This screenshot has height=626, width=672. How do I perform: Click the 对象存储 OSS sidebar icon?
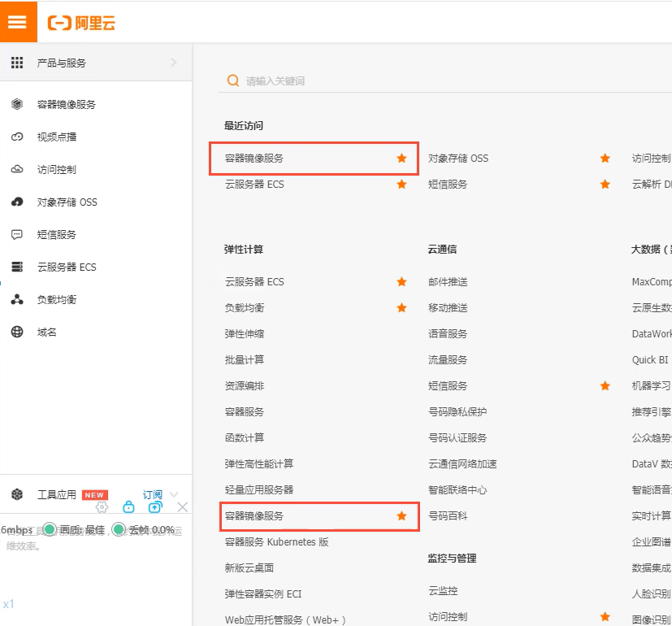coord(17,202)
